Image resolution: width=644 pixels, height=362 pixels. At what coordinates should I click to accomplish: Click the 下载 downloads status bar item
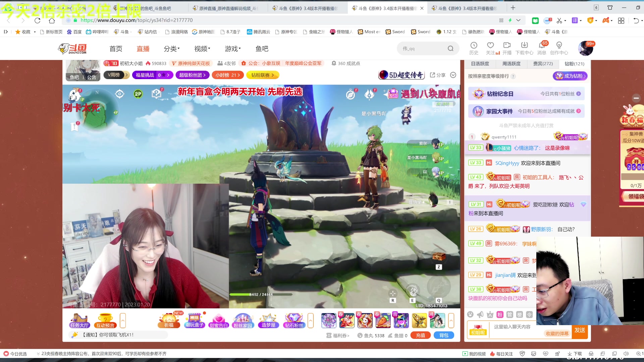(x=575, y=354)
